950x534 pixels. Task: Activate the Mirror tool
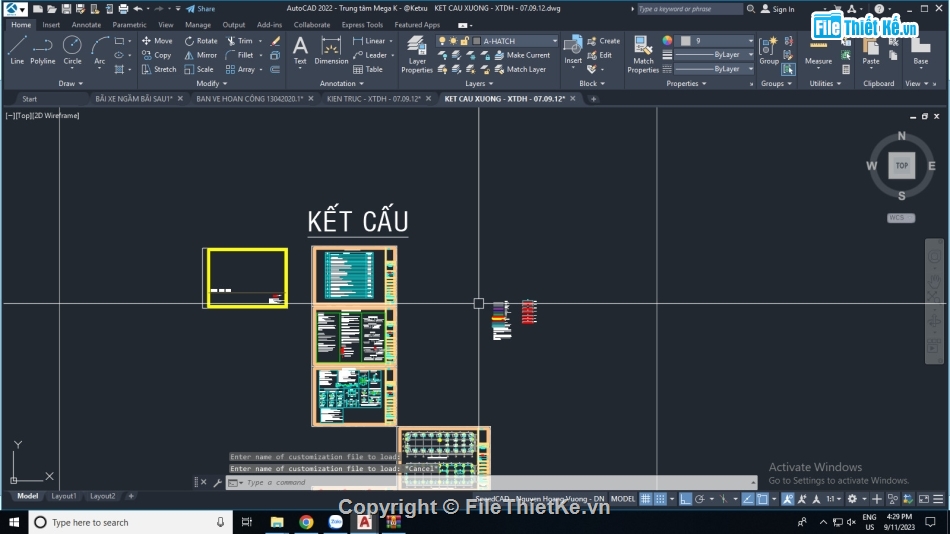point(201,55)
